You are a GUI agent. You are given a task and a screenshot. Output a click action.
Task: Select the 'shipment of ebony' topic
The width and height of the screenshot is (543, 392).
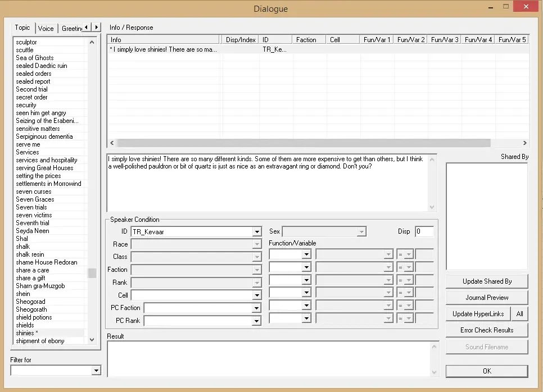click(40, 341)
